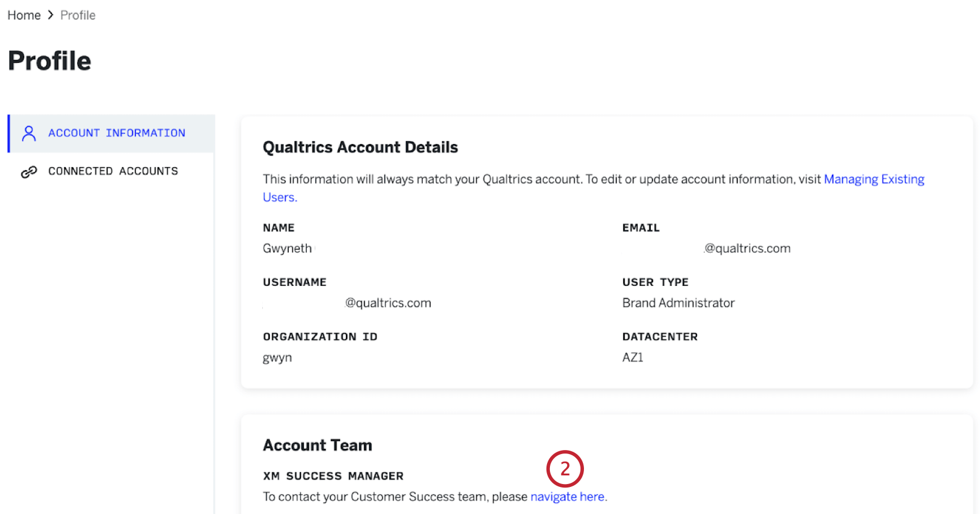Go to Home in the breadcrumb
Viewport: 980px width, 514px height.
point(24,15)
